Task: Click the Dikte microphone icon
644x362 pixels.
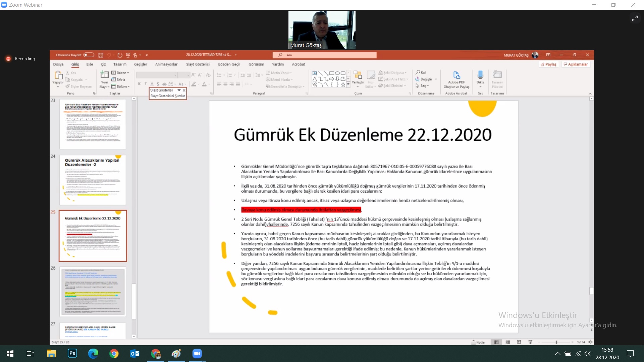Action: pyautogui.click(x=480, y=75)
